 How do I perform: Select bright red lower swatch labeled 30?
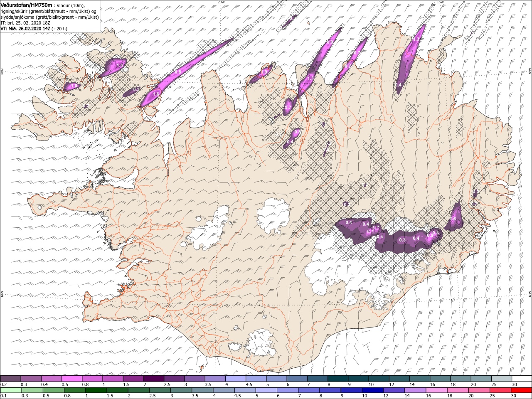(521, 390)
